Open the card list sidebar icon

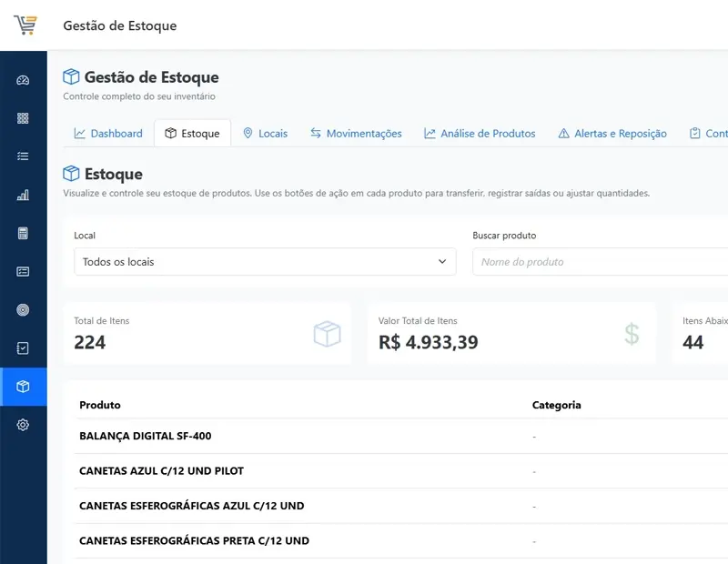coord(23,271)
